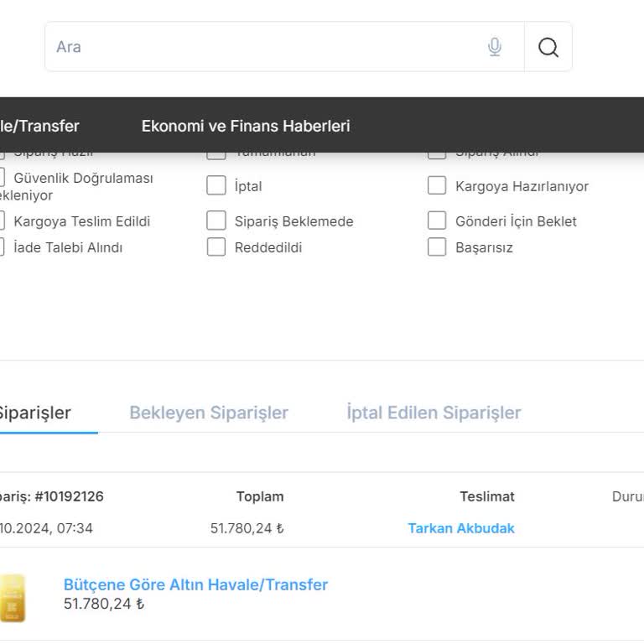Switch to İptal Edilen Siparişler tab
Viewport: 644px width, 644px height.
[x=434, y=413]
